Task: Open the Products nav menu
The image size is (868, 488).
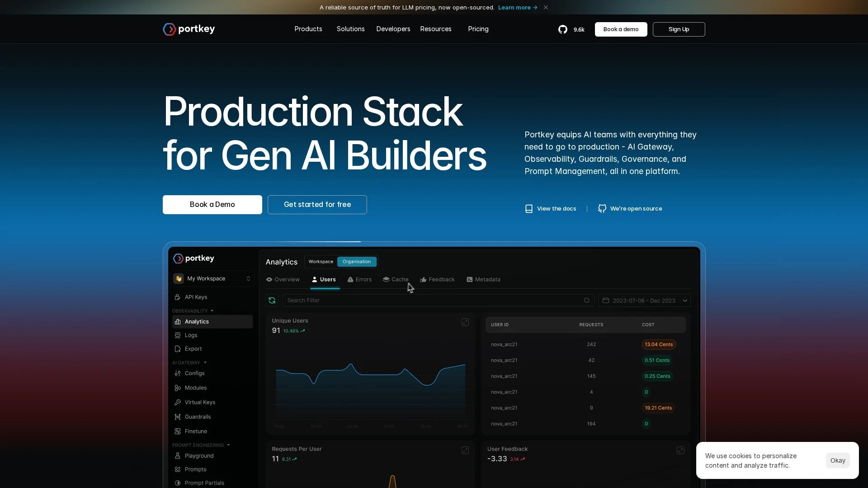Action: (x=308, y=29)
